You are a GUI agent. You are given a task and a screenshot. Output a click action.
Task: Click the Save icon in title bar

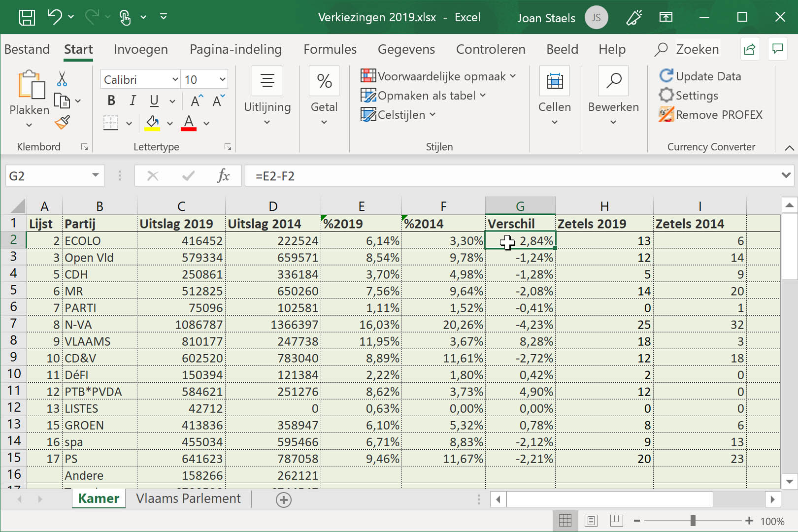(x=27, y=17)
